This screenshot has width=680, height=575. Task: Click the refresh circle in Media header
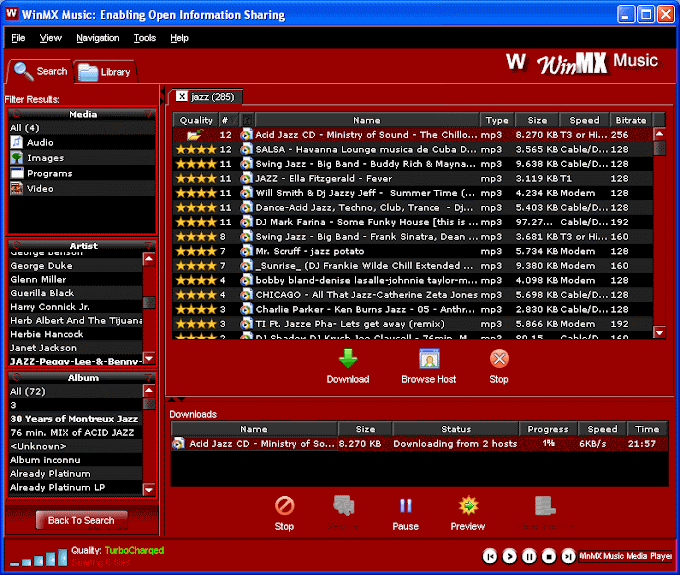click(x=17, y=114)
